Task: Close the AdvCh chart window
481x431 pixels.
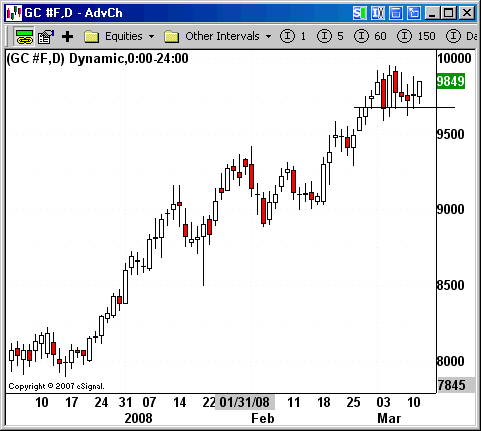Action: 467,13
